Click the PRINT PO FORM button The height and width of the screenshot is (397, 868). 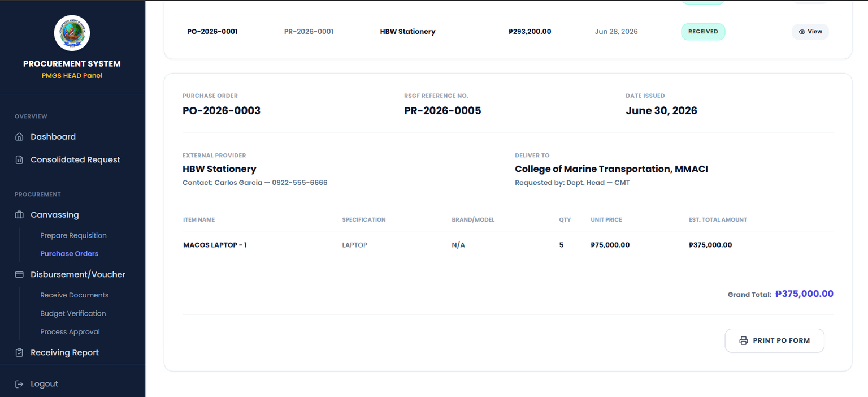(774, 341)
